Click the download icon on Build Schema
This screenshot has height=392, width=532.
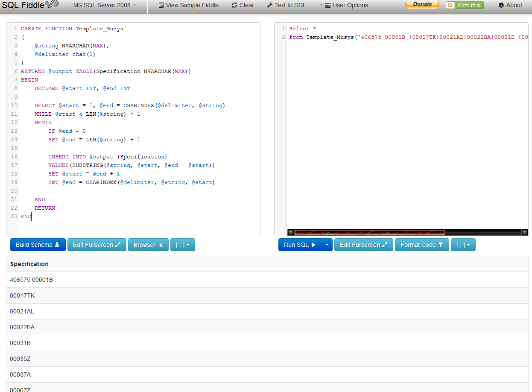57,245
